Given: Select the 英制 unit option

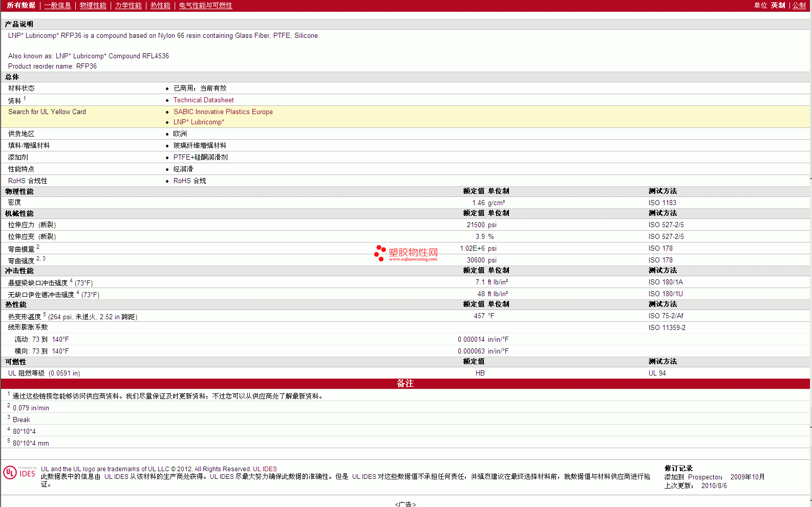Looking at the screenshot, I should pyautogui.click(x=778, y=5).
